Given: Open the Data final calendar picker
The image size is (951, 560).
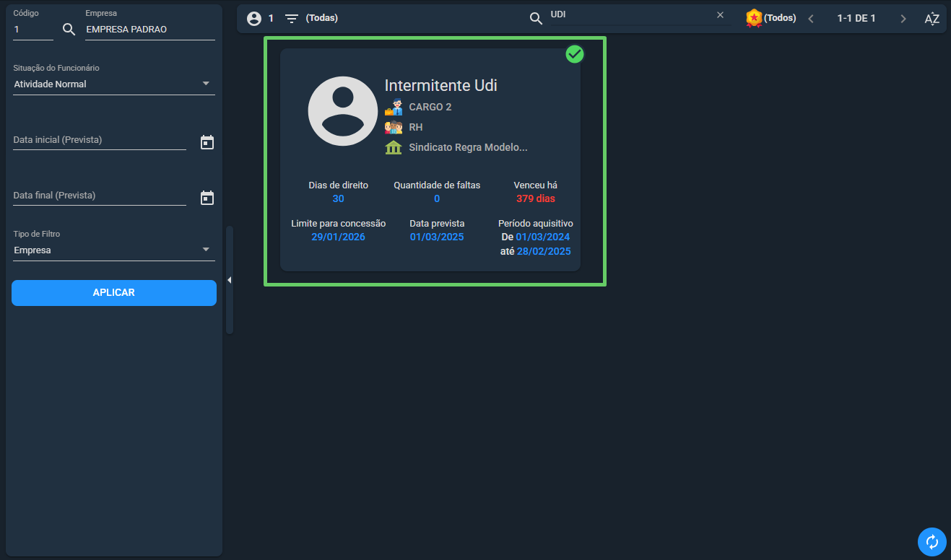Looking at the screenshot, I should (207, 198).
